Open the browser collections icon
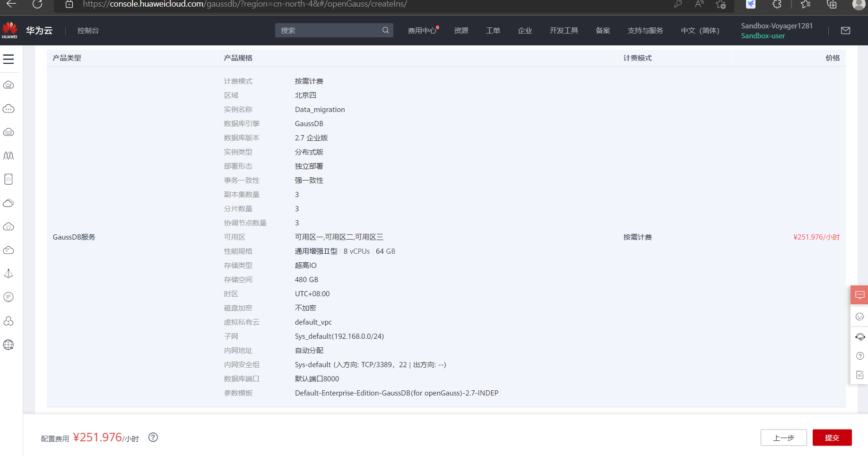Screen dimensions: 868x456 click(832, 4)
